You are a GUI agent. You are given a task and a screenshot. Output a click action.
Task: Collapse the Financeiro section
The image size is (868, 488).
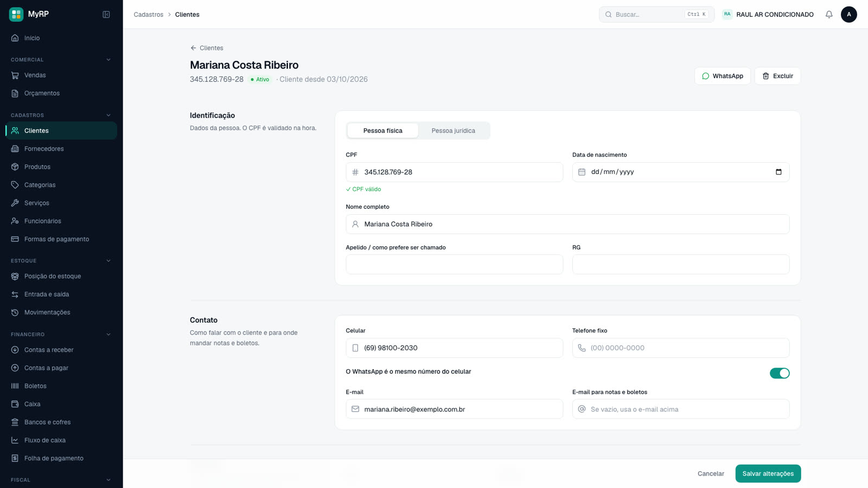tap(108, 335)
